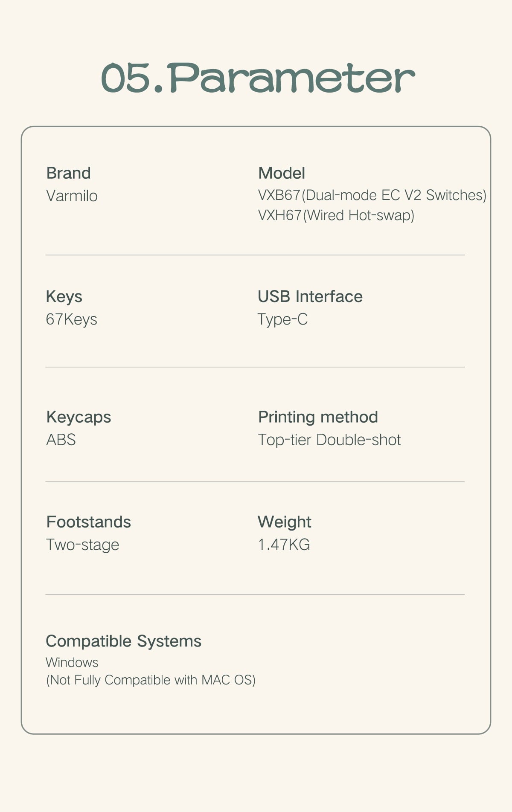Click the Model label
512x812 pixels.
(x=282, y=173)
